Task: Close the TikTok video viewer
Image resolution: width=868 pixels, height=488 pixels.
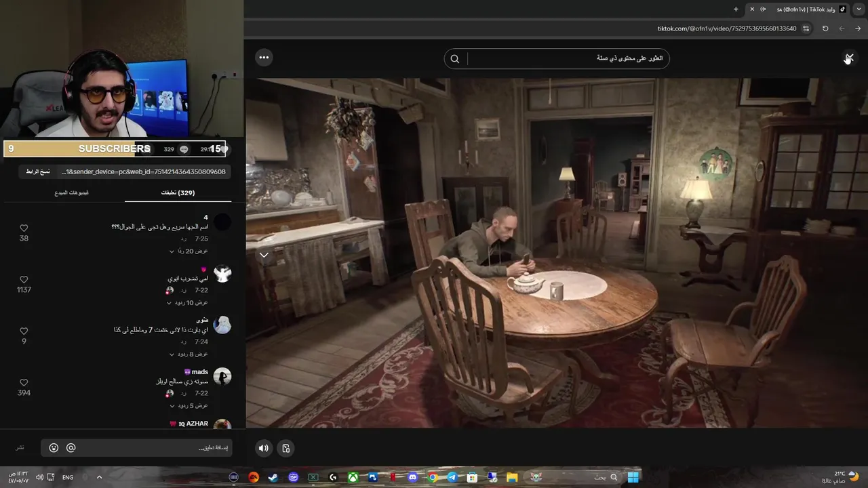Action: tap(848, 58)
